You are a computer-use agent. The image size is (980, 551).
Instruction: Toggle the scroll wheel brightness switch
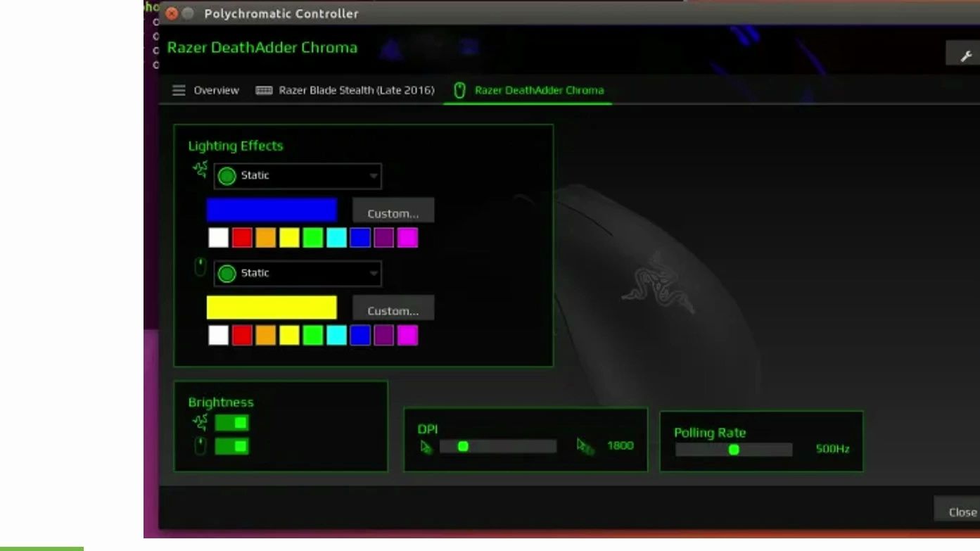click(231, 446)
